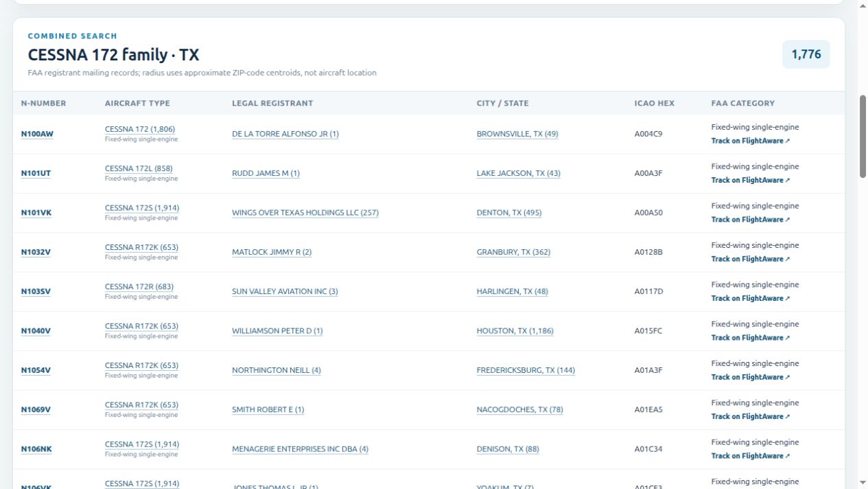Select ICAO hex value A0128B

pos(648,252)
